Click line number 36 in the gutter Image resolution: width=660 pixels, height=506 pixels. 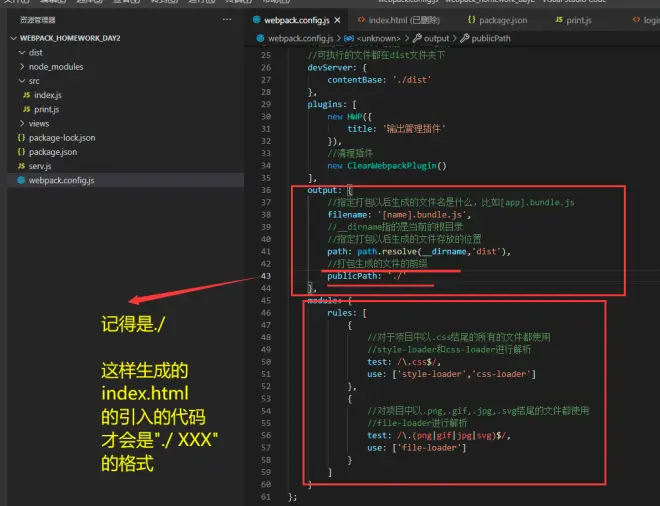(266, 190)
